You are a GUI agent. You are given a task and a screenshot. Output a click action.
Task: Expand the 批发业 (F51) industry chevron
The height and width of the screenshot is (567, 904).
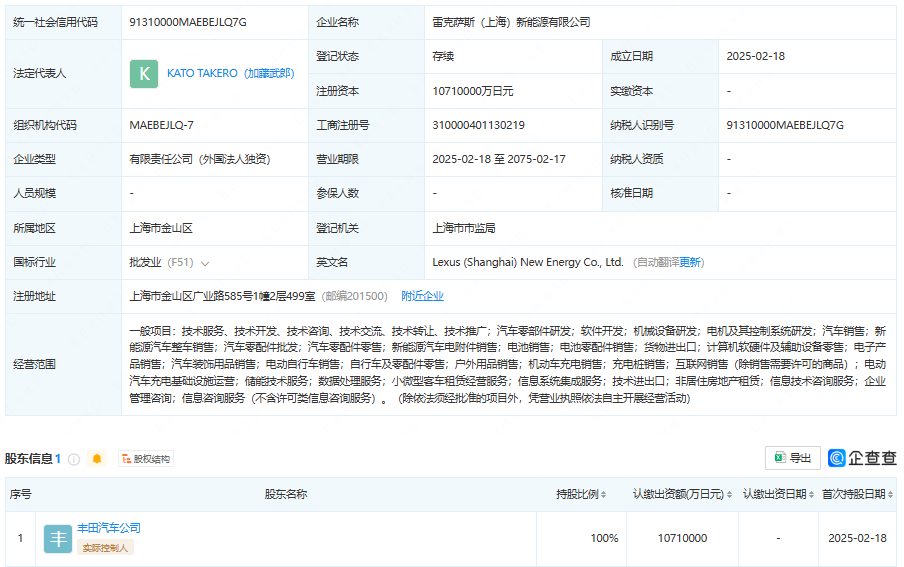coord(205,264)
